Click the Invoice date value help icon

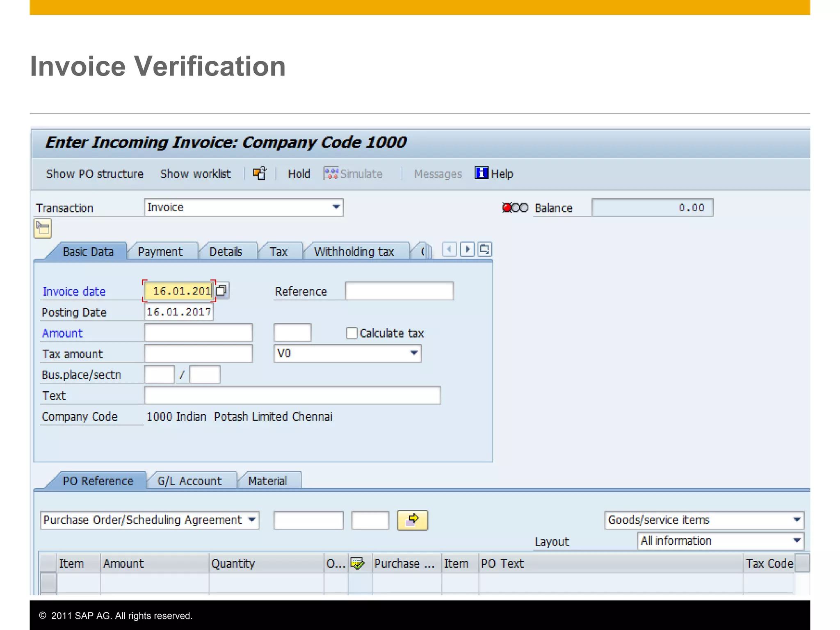tap(221, 290)
